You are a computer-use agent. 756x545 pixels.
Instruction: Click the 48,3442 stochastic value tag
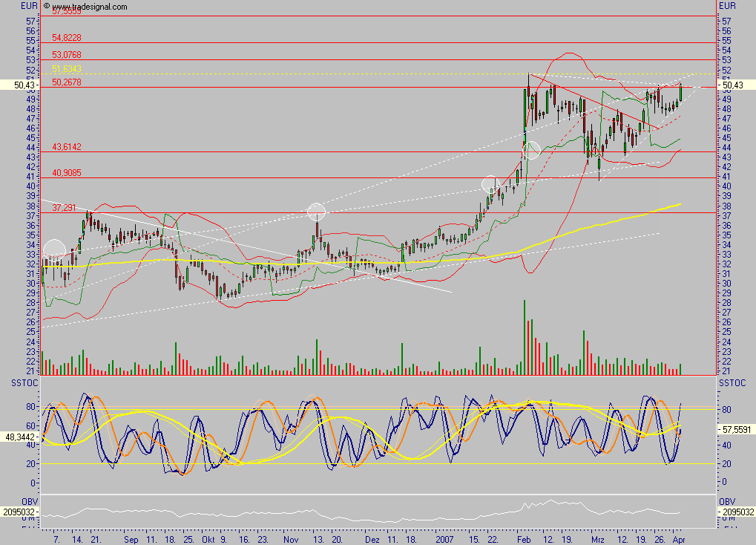[19, 437]
